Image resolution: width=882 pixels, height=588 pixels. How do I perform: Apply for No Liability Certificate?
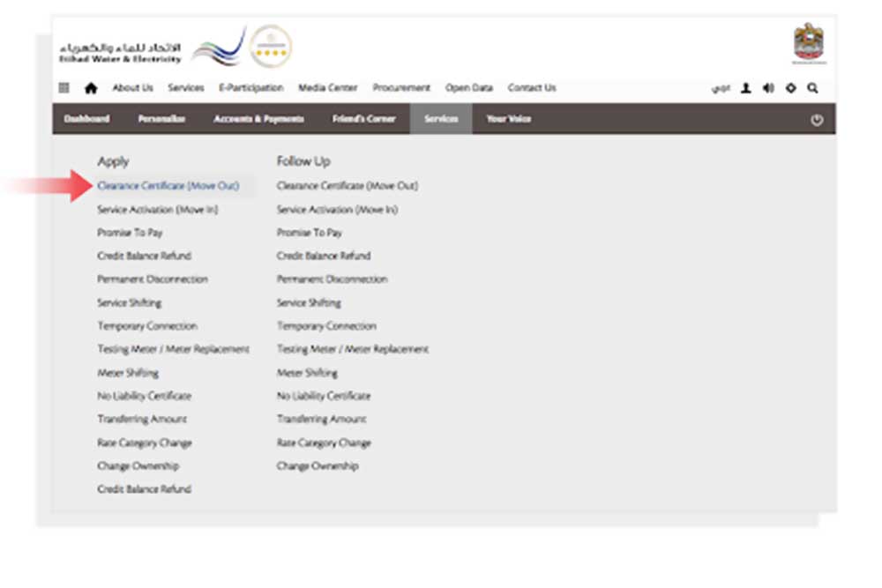coord(144,396)
